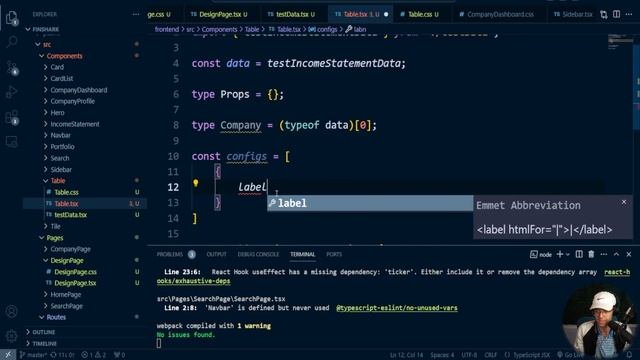Click the minimap overview
Image resolution: width=640 pixels, height=360 pixels.
[x=620, y=42]
